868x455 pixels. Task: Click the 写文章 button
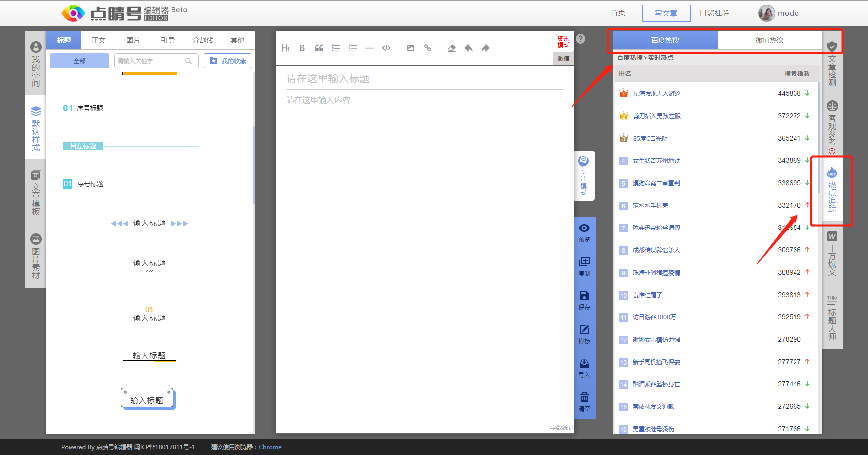(666, 13)
